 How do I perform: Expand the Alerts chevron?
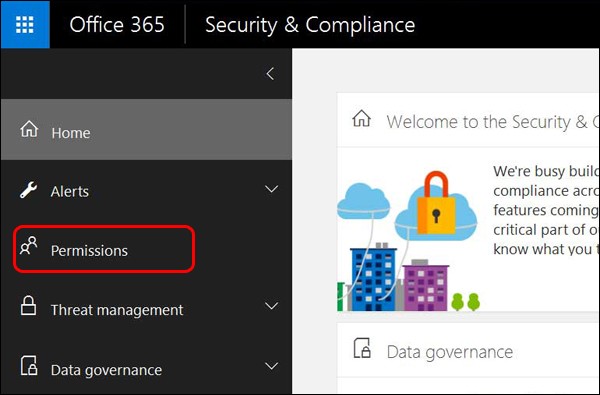point(271,189)
